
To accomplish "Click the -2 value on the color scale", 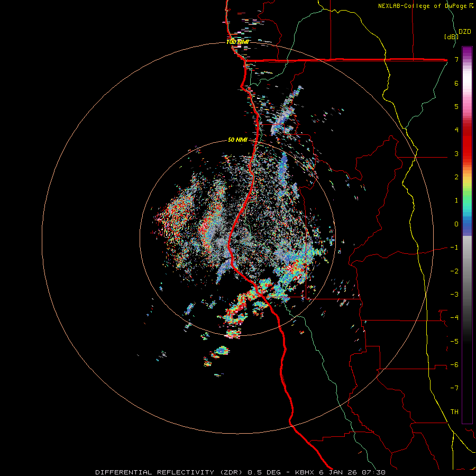I will 454,271.
